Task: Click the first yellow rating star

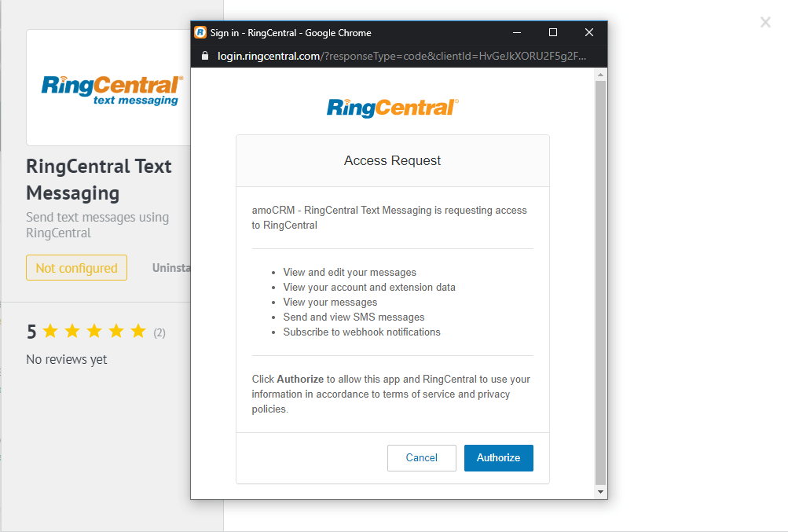Action: click(x=51, y=331)
